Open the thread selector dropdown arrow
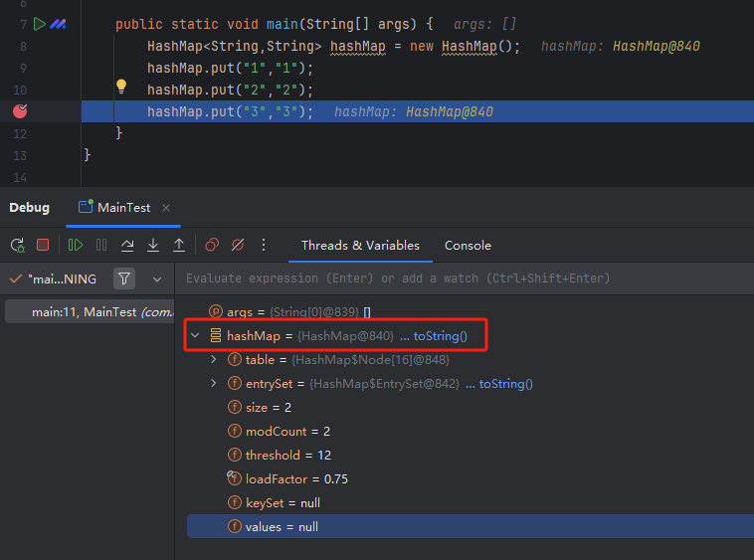Screen dimensions: 754x560 [157, 279]
